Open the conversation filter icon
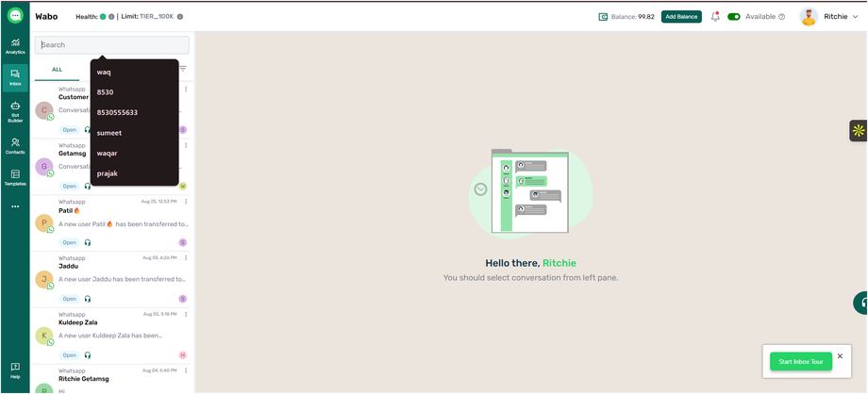 [x=183, y=69]
